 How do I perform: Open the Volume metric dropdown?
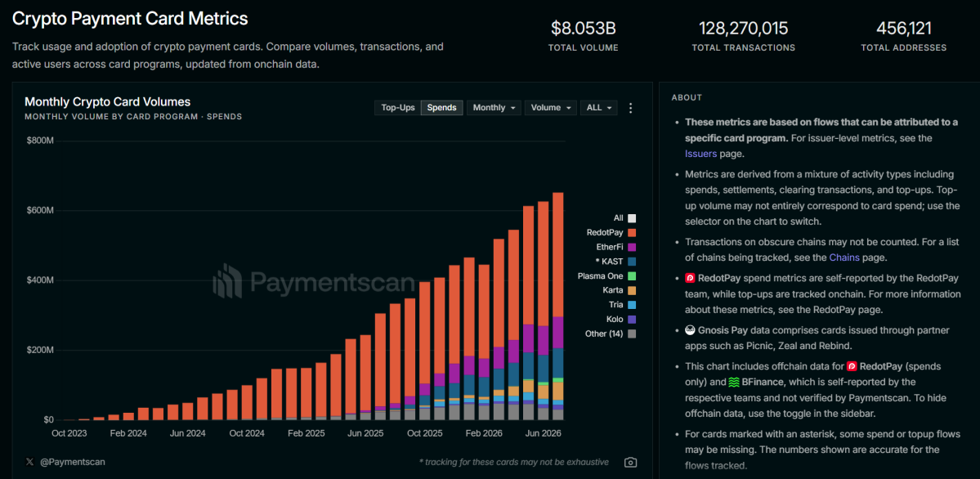[x=551, y=108]
